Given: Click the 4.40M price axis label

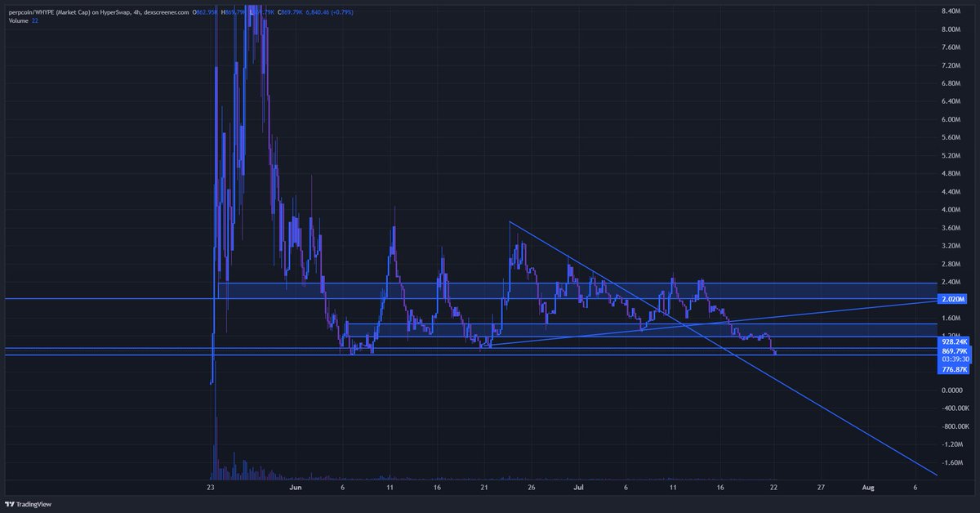Looking at the screenshot, I should (x=952, y=192).
